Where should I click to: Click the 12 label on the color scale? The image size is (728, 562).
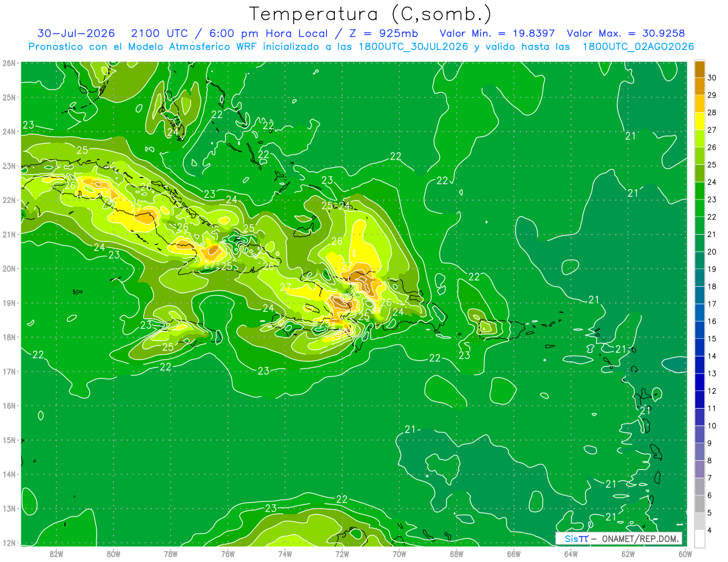[712, 391]
